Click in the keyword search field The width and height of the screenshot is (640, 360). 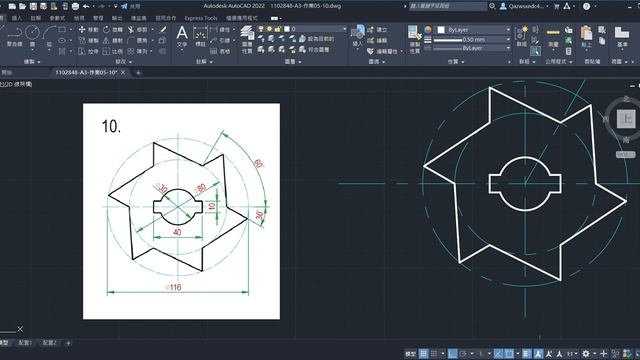click(447, 6)
